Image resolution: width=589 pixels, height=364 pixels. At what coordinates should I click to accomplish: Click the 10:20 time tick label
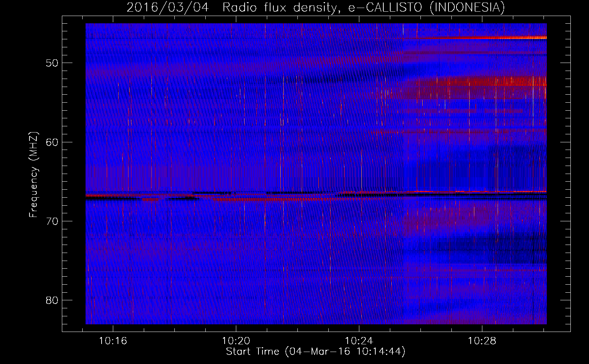tap(236, 341)
